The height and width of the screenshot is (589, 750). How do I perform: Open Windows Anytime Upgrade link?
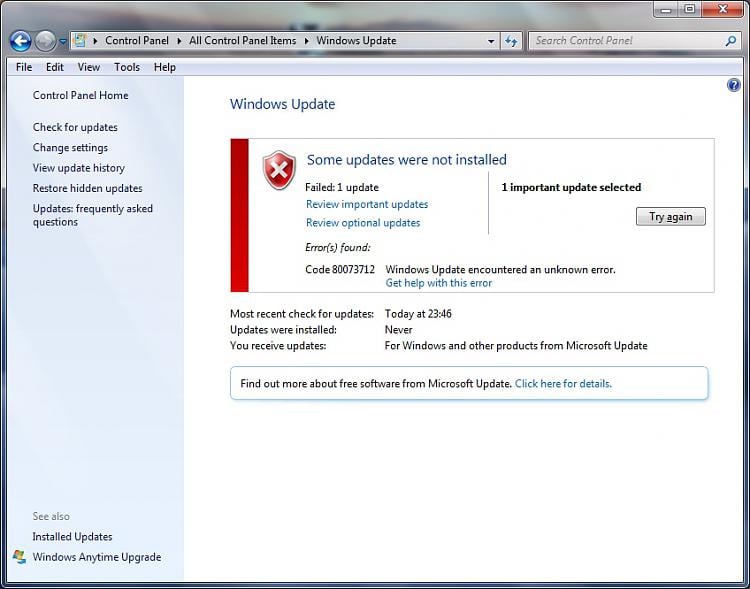[97, 557]
